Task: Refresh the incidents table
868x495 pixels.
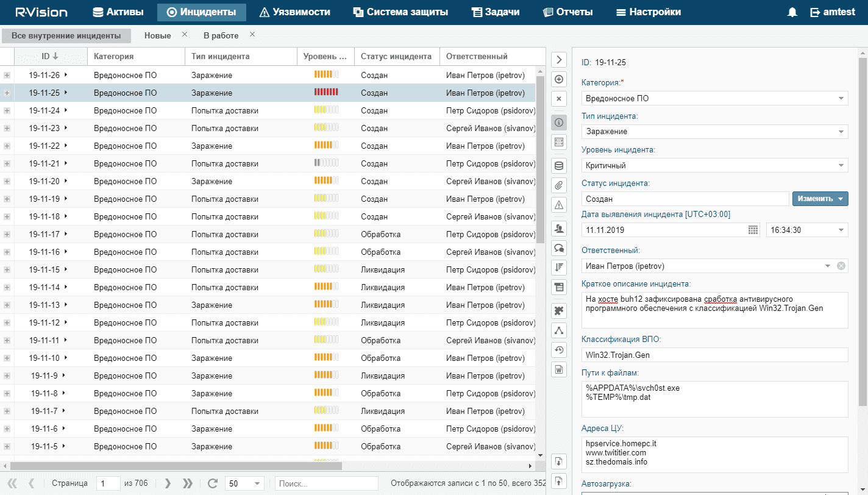Action: pos(213,483)
